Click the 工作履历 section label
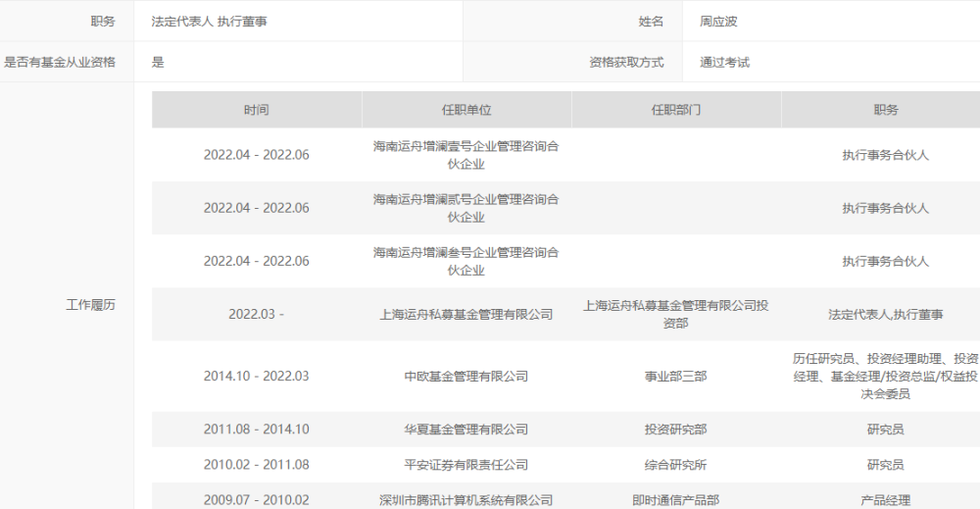The height and width of the screenshot is (509, 980). click(90, 305)
